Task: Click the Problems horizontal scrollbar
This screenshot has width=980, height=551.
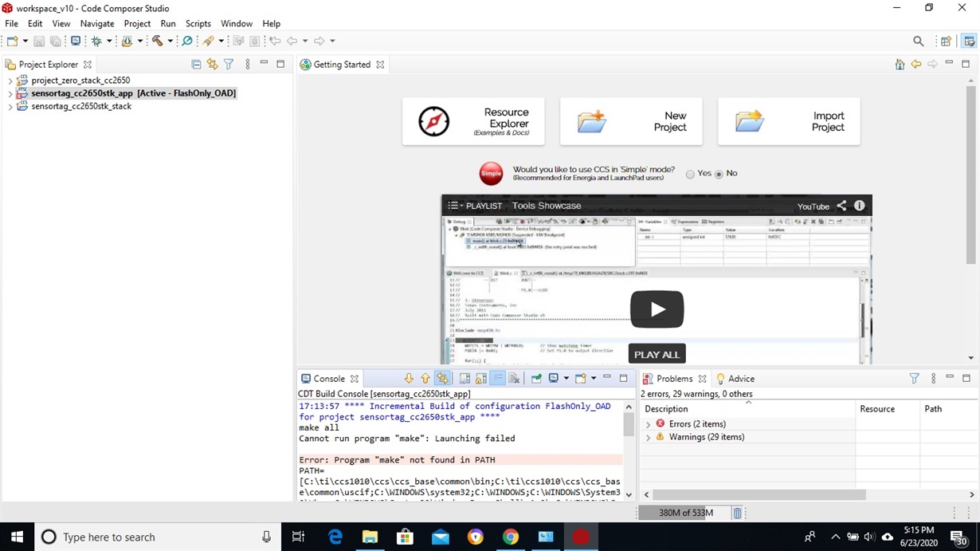Action: pyautogui.click(x=759, y=494)
